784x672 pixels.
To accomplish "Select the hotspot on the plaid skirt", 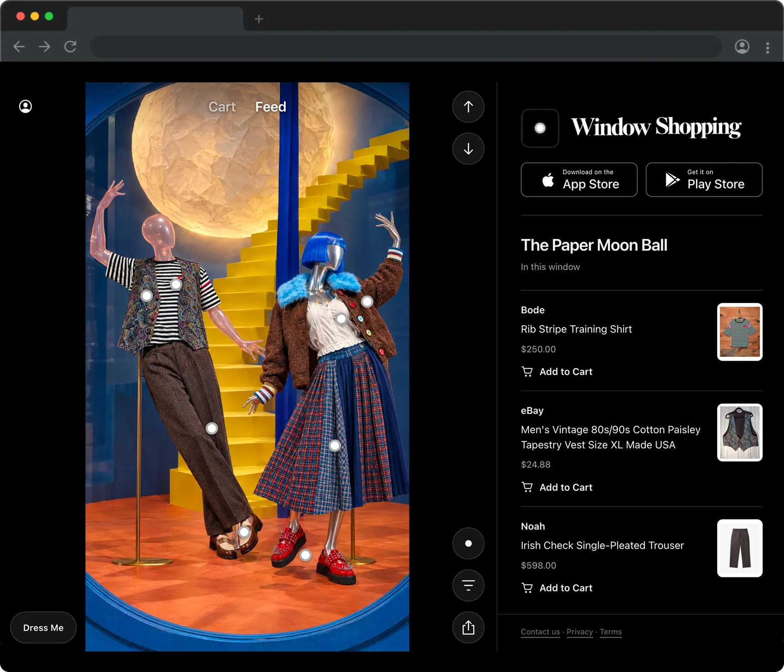I will 334,445.
